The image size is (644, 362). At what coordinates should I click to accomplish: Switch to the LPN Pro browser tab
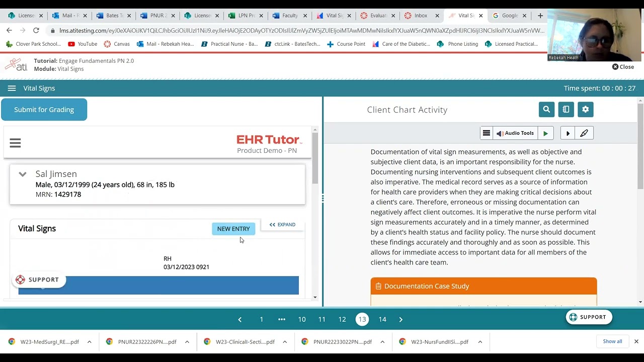[x=246, y=16]
